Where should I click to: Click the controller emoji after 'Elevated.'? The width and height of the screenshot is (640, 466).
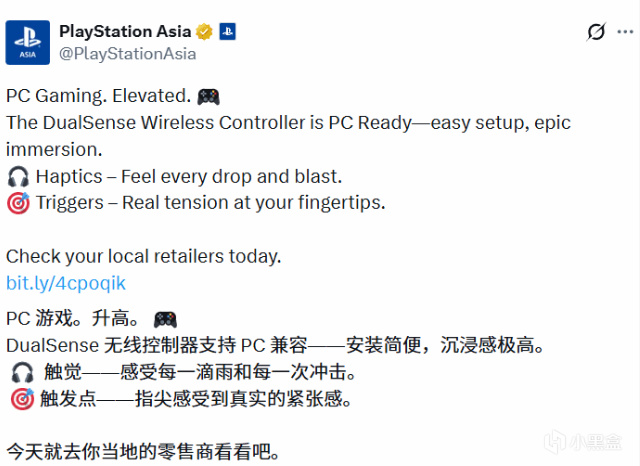(208, 98)
